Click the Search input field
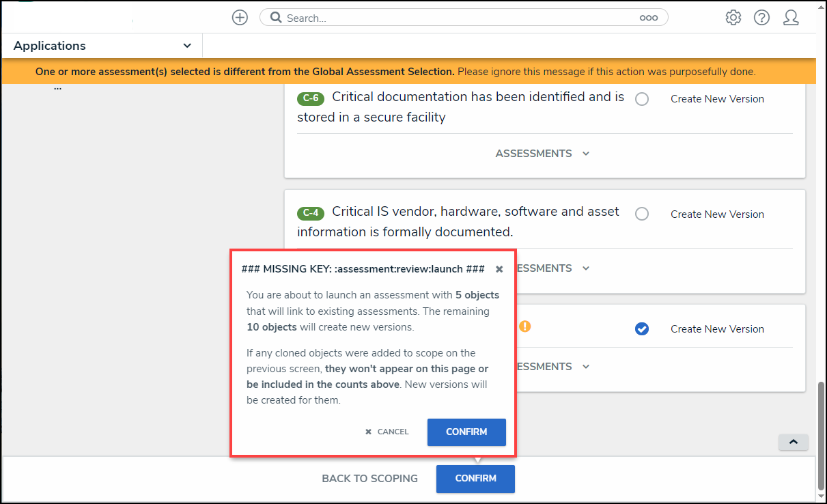The image size is (827, 504). coord(464,18)
